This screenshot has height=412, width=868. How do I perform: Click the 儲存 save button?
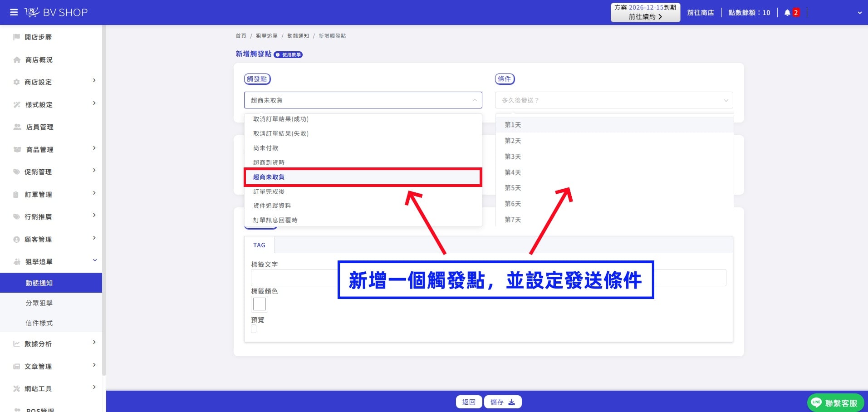503,402
